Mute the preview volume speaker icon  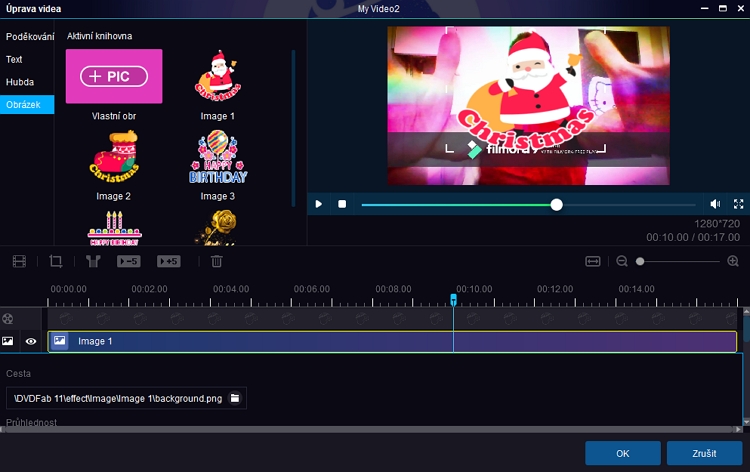point(715,204)
